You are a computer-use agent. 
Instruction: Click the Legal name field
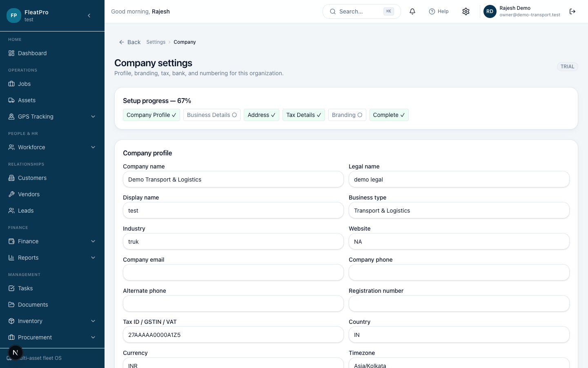coord(459,180)
